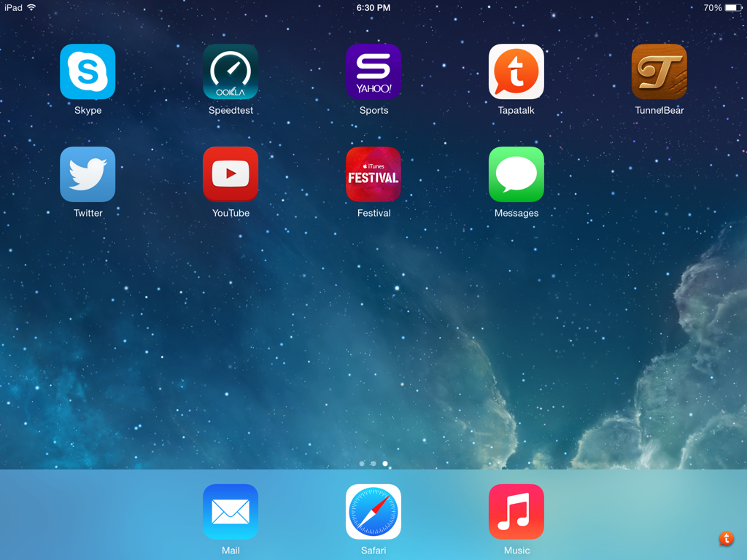Go to the first home screen page dot

362,463
